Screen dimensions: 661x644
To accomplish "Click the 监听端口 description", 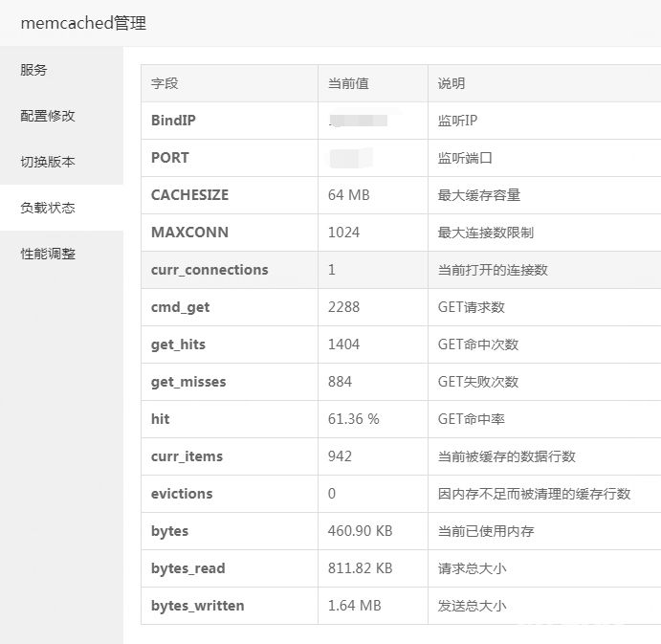I will click(465, 158).
